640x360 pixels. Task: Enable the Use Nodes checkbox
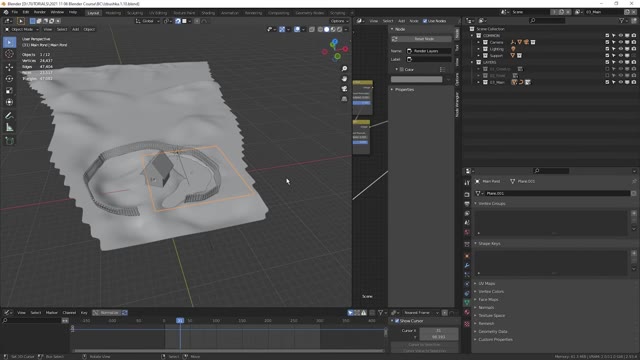click(x=425, y=21)
